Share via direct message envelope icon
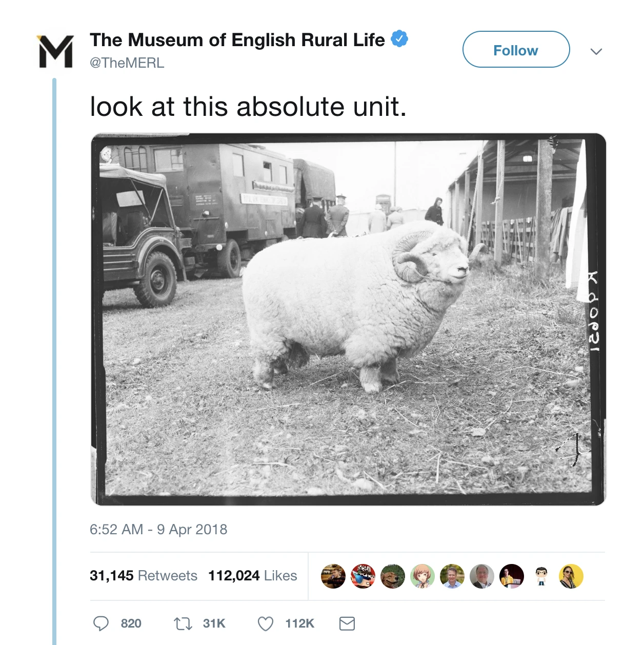Screen dimensions: 644x645 (x=347, y=623)
